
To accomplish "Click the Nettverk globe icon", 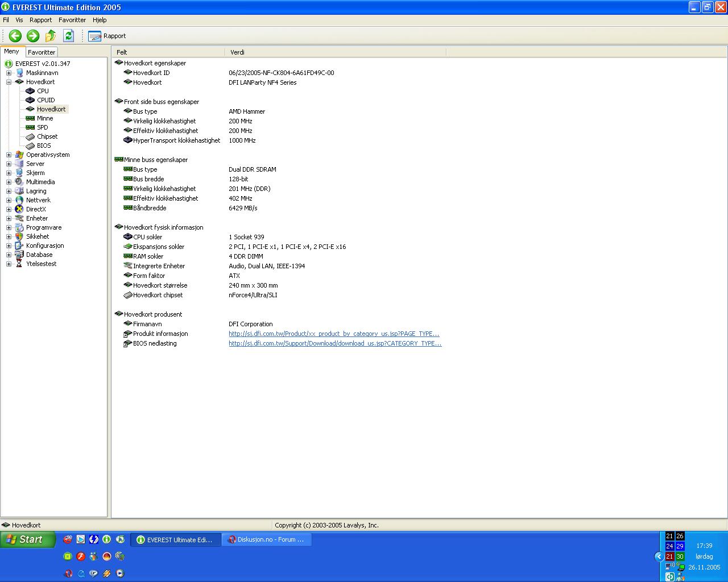I will tap(19, 200).
